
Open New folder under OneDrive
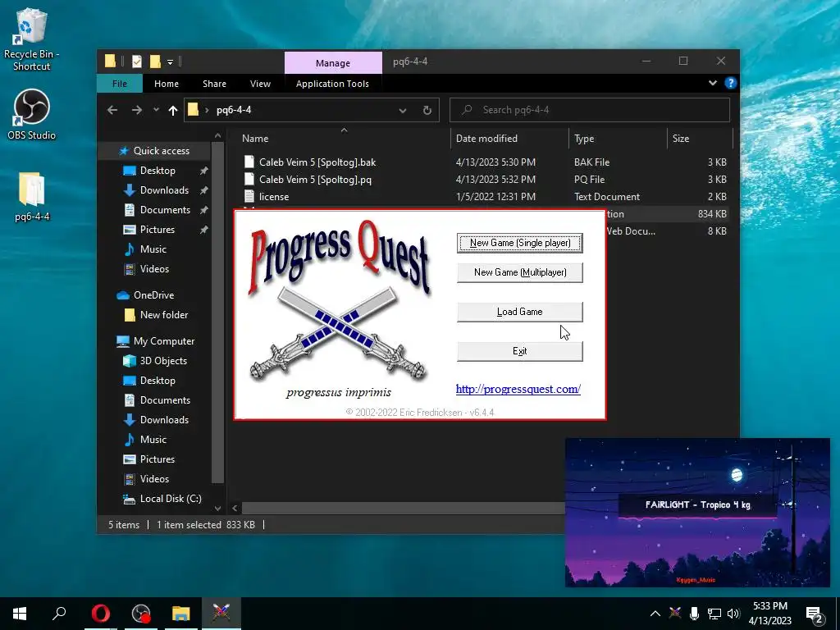163,315
